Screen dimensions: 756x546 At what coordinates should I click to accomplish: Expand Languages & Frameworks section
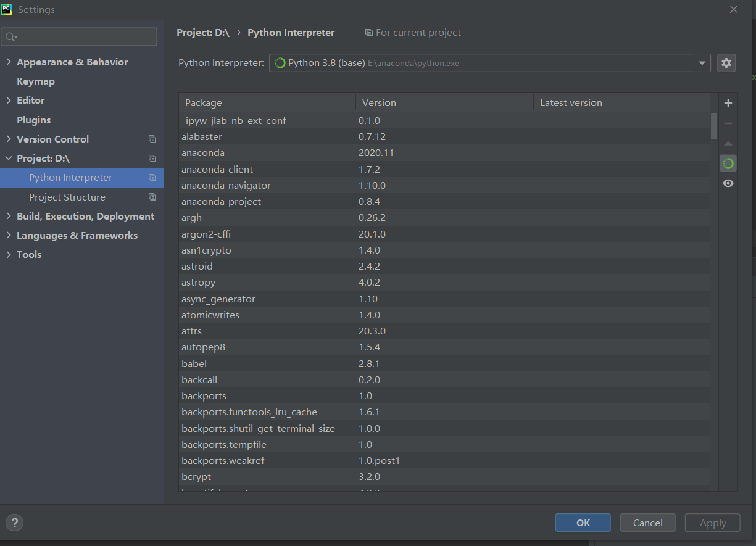pyautogui.click(x=9, y=235)
